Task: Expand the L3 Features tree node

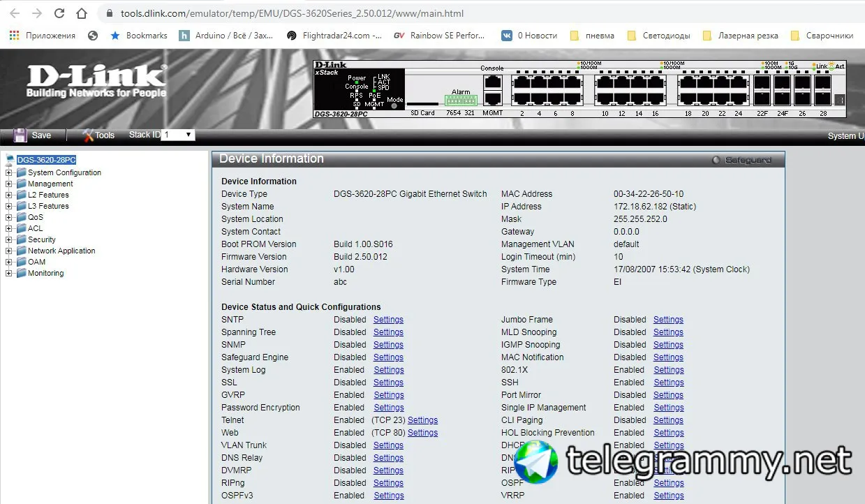Action: (9, 206)
